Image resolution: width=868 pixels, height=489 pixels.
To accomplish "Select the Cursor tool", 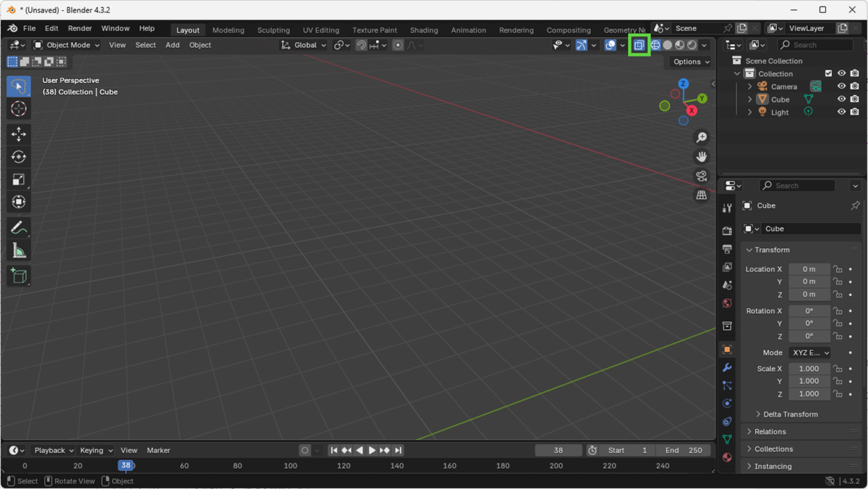I will (19, 109).
